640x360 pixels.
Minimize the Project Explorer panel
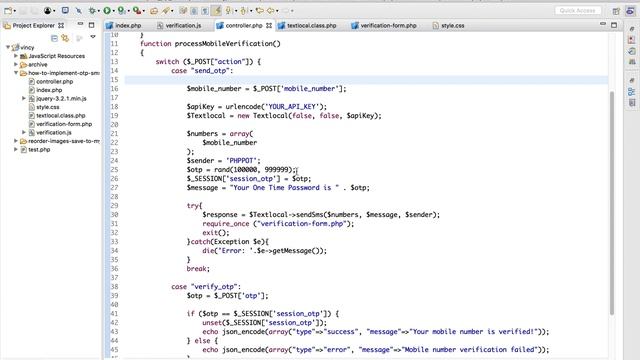click(80, 24)
